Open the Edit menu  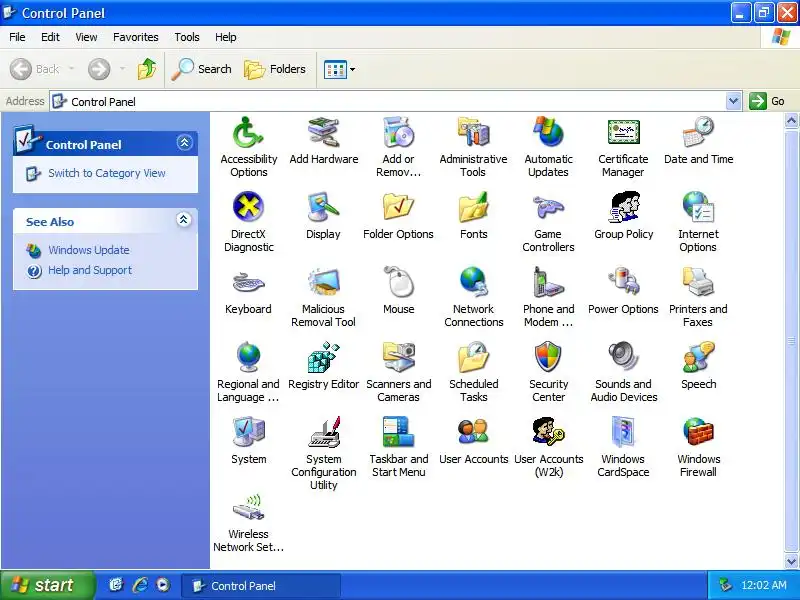50,37
